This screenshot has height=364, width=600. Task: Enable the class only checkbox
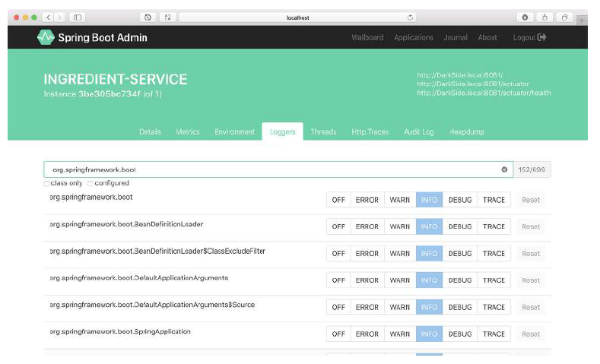point(46,184)
